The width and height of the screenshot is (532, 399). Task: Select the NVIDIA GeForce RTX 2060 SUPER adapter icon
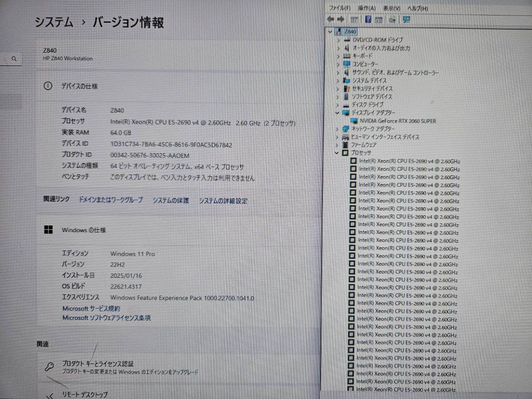click(354, 121)
